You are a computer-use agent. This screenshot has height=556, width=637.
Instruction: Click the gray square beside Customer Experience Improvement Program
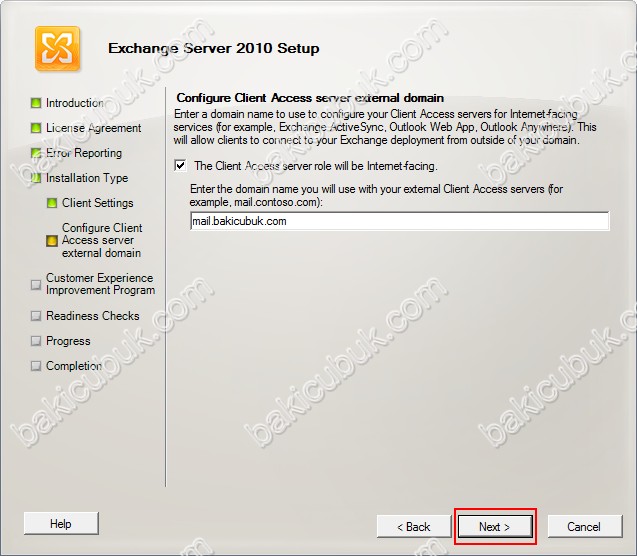pyautogui.click(x=36, y=284)
